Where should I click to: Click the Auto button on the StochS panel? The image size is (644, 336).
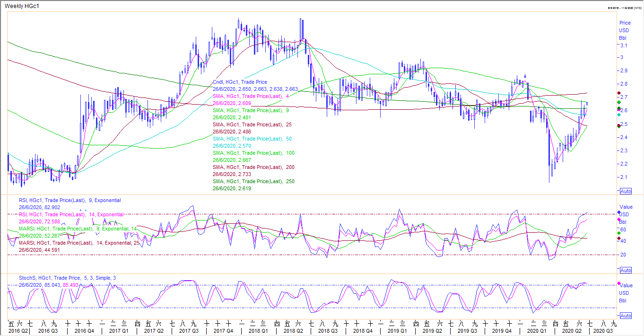point(626,316)
